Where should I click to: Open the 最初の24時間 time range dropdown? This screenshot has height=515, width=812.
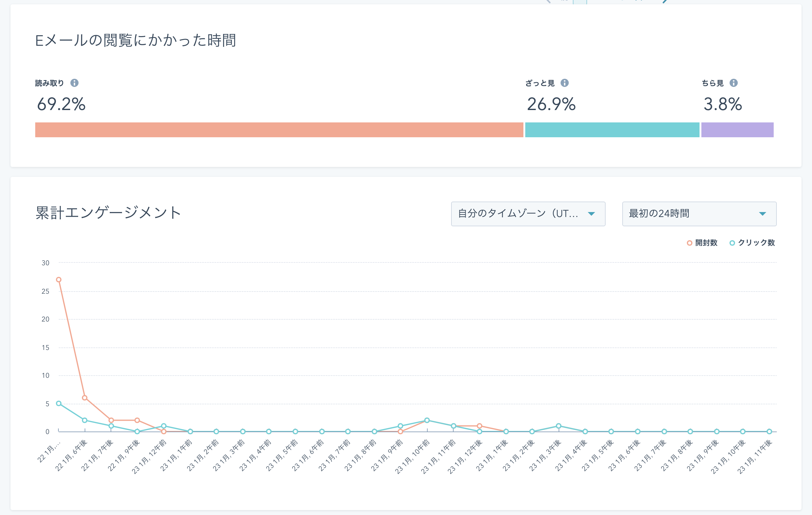pyautogui.click(x=699, y=214)
